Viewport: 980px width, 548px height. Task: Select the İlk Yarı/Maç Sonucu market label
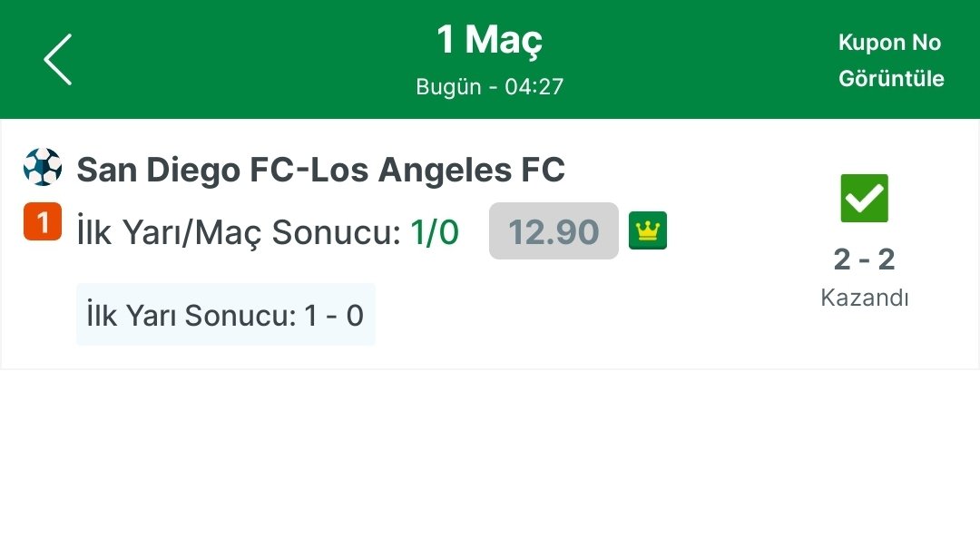click(x=239, y=232)
